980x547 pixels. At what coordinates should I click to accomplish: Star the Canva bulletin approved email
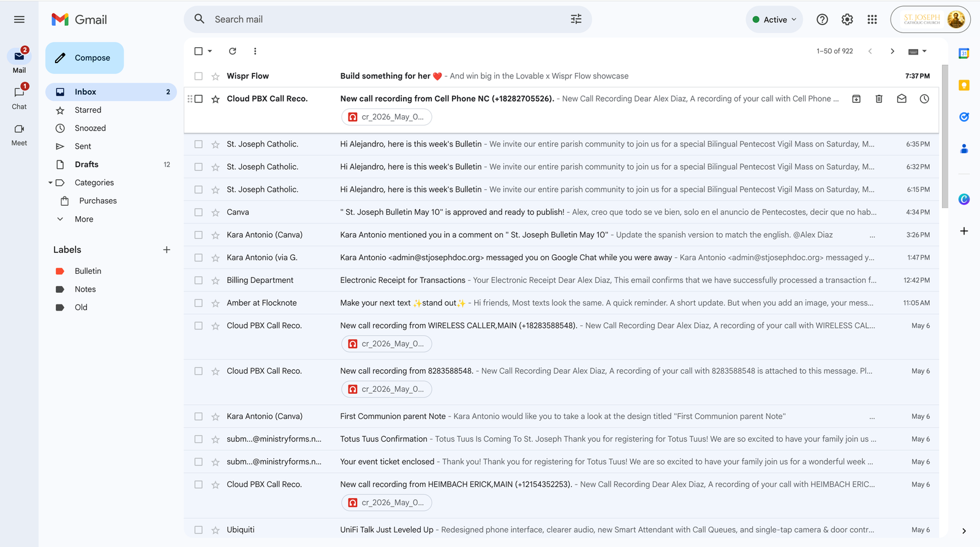coord(216,213)
